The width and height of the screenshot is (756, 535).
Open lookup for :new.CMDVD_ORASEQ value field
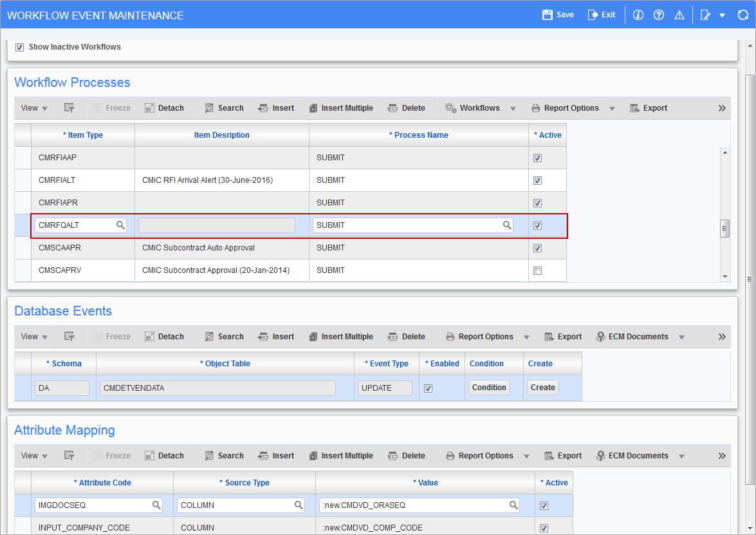pos(513,505)
